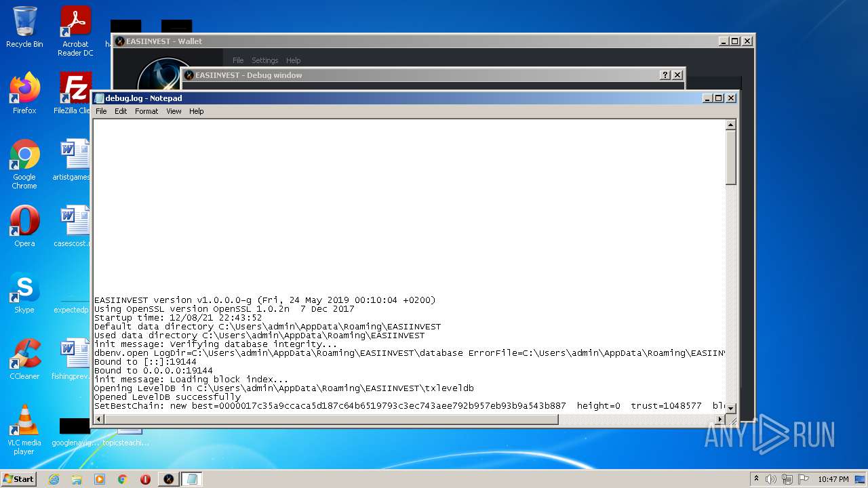Viewport: 868px width, 488px height.
Task: Click the 'Using OpenSSL version' log line
Action: click(224, 309)
